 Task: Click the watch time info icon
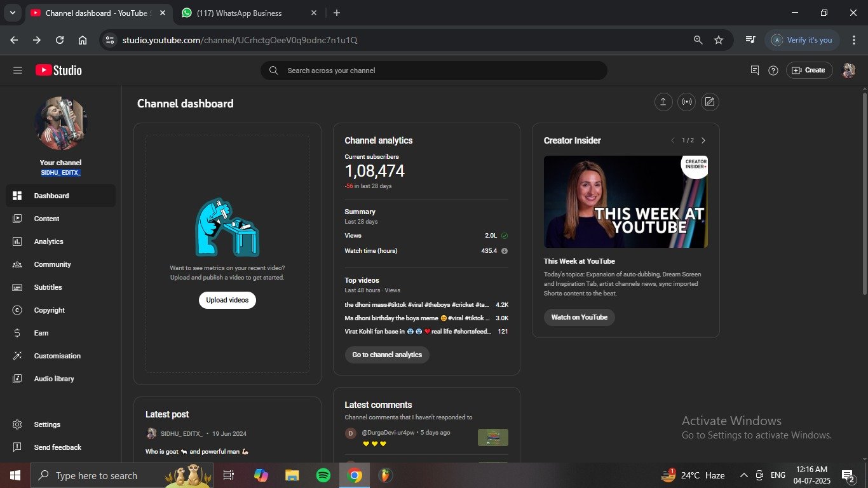pos(505,251)
